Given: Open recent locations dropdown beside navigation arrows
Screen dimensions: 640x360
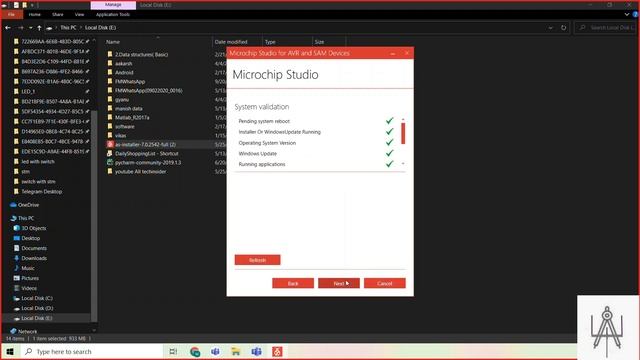Looking at the screenshot, I should (x=31, y=28).
